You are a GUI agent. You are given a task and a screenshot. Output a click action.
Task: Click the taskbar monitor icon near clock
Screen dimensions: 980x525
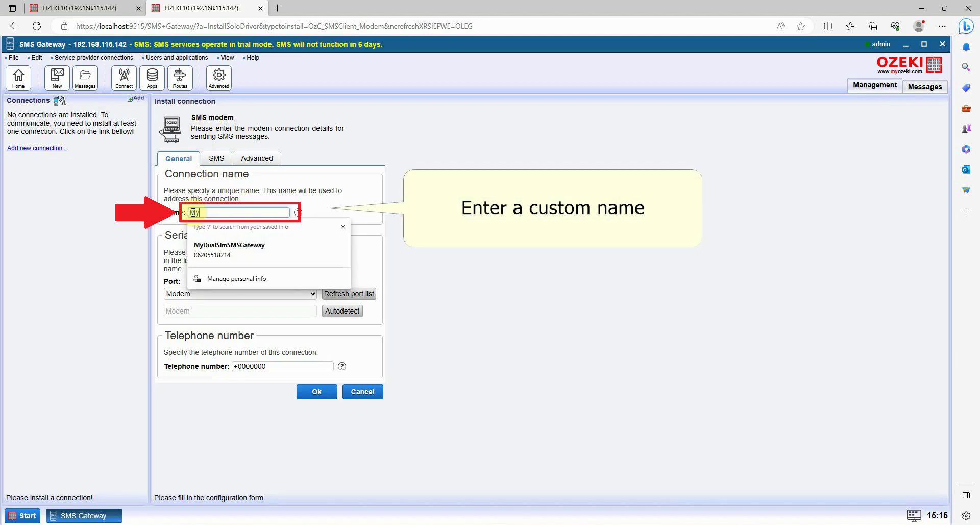(x=914, y=515)
